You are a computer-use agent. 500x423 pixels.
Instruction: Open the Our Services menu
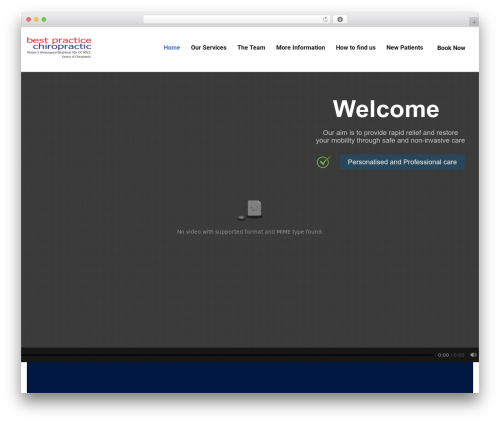pyautogui.click(x=209, y=48)
